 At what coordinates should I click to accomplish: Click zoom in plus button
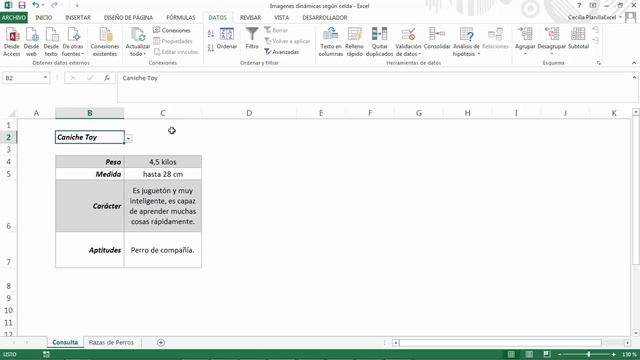pyautogui.click(x=613, y=354)
